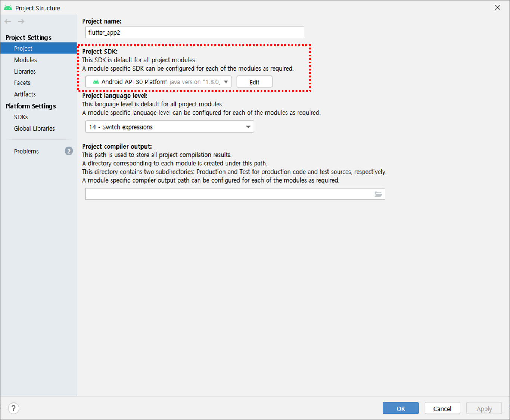This screenshot has width=510, height=420.
Task: Click the forward navigation arrow
Action: (x=21, y=21)
